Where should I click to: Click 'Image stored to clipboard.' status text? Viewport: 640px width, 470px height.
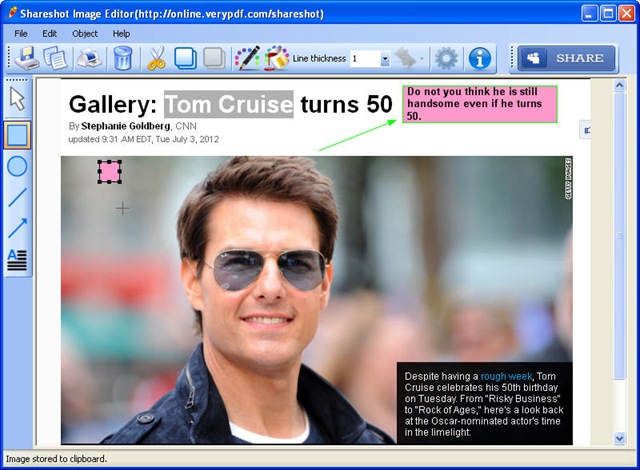click(56, 459)
